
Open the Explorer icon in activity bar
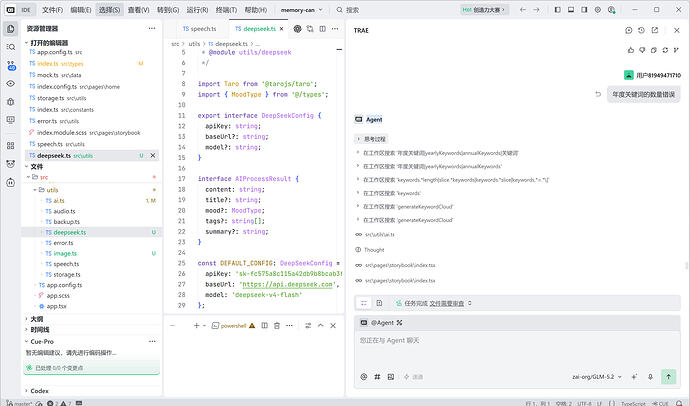coord(11,29)
